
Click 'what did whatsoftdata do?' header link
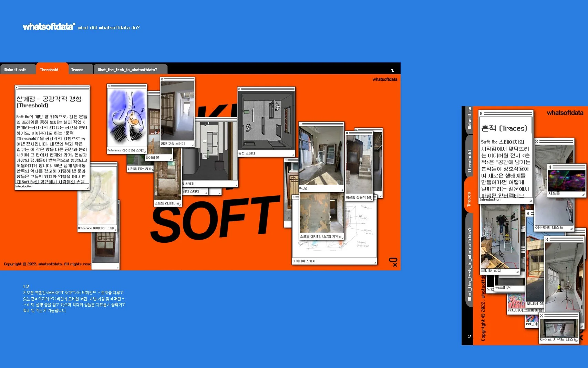coord(109,28)
